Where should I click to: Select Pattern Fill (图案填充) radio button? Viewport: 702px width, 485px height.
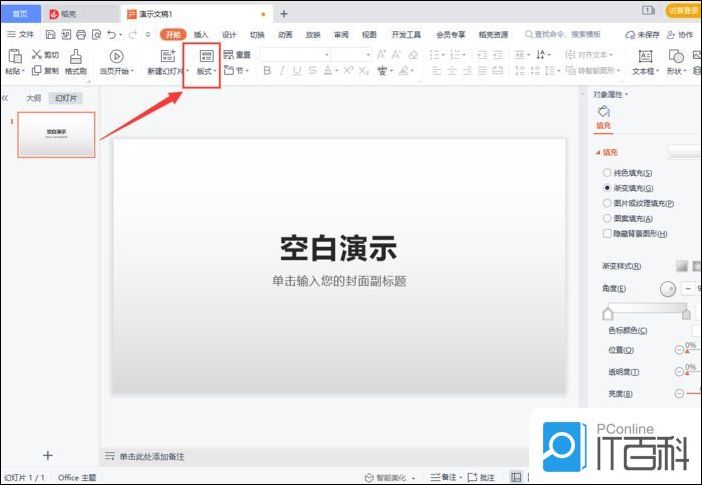click(607, 218)
